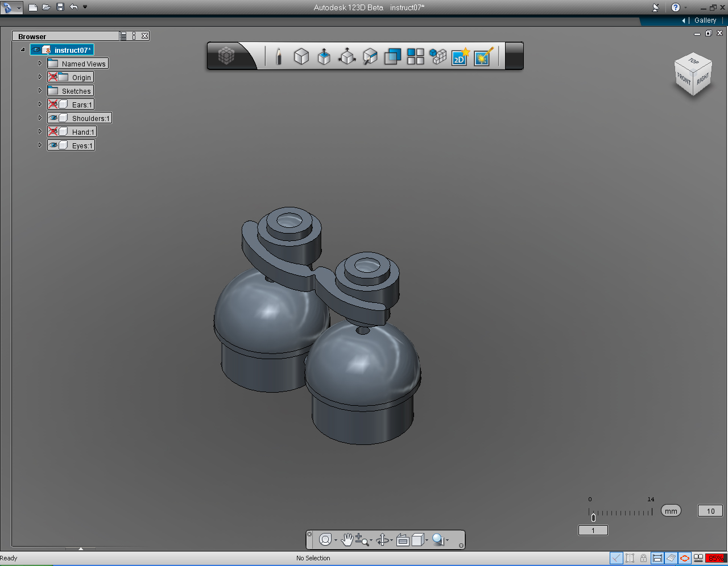Expand the Hand:1 component
The height and width of the screenshot is (566, 728).
tap(40, 132)
